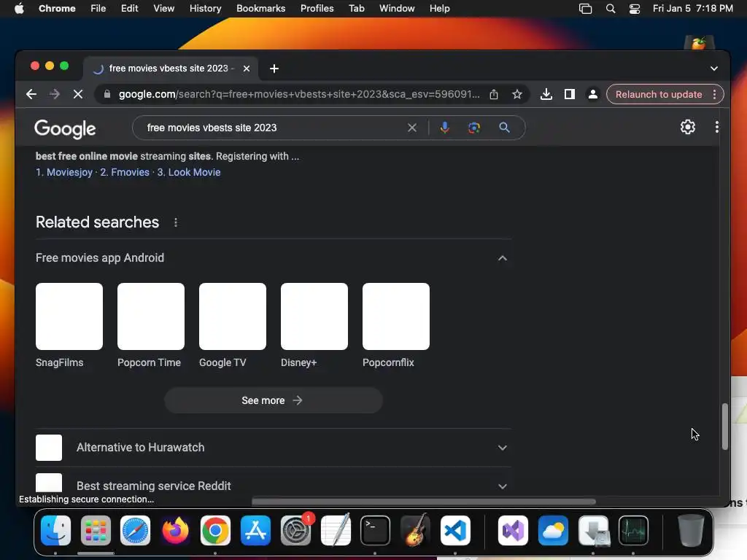Image resolution: width=747 pixels, height=560 pixels.
Task: Collapse Free movies app Android section
Action: click(x=502, y=258)
